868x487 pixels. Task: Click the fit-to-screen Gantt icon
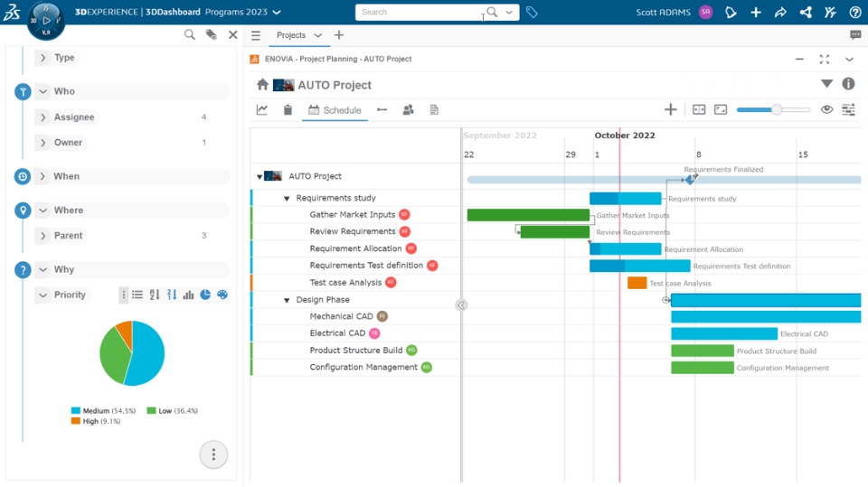click(721, 109)
